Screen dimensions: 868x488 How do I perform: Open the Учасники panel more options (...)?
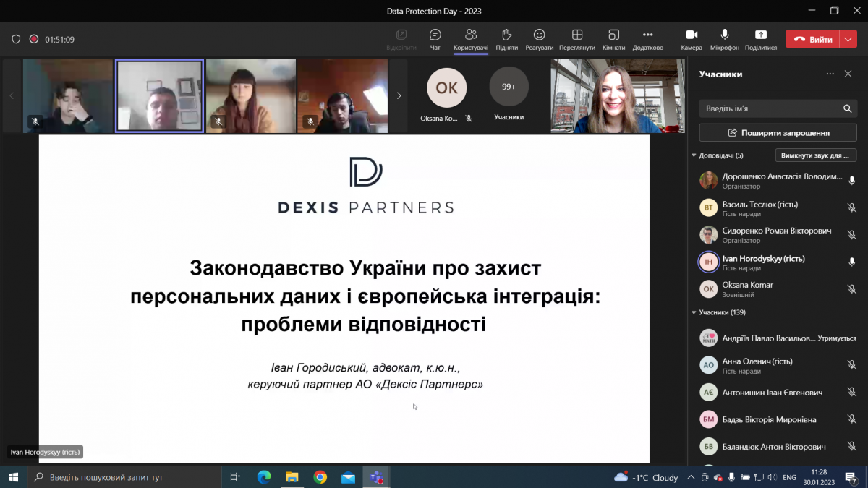point(830,74)
